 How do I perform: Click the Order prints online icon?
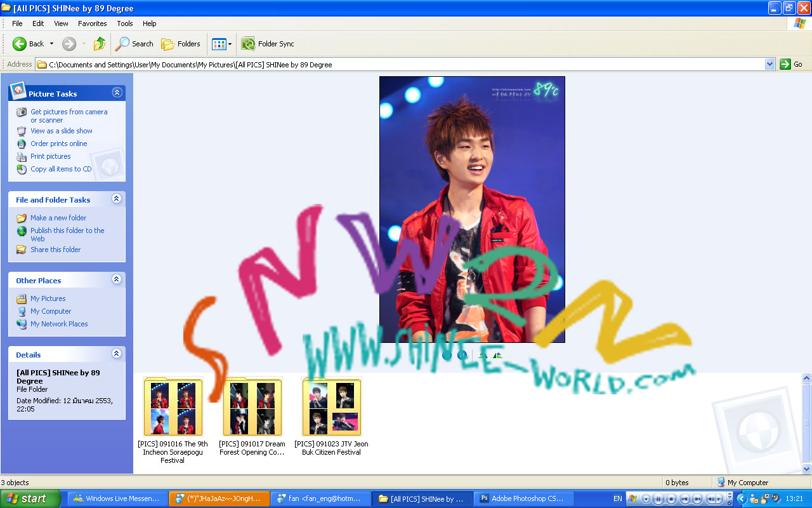pos(22,144)
